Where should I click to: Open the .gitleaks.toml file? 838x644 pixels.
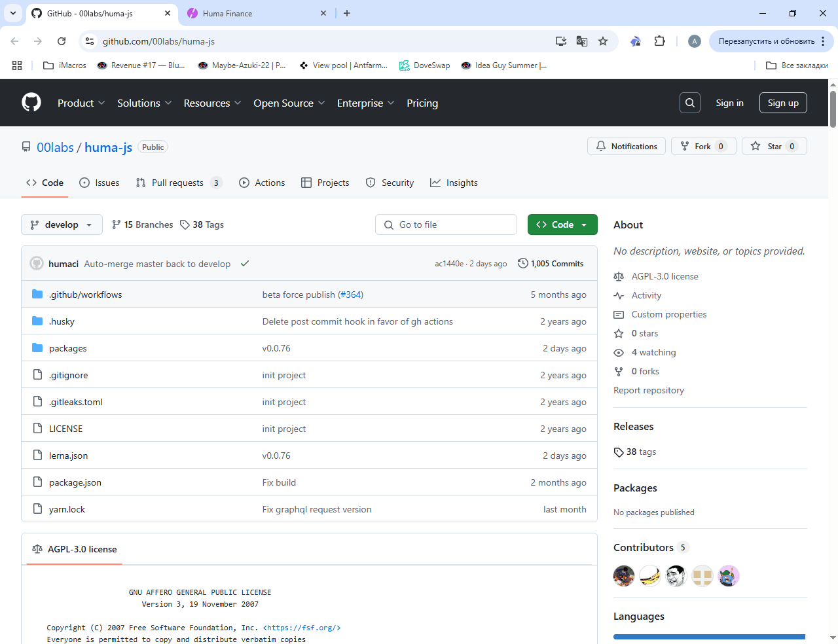[x=76, y=402]
